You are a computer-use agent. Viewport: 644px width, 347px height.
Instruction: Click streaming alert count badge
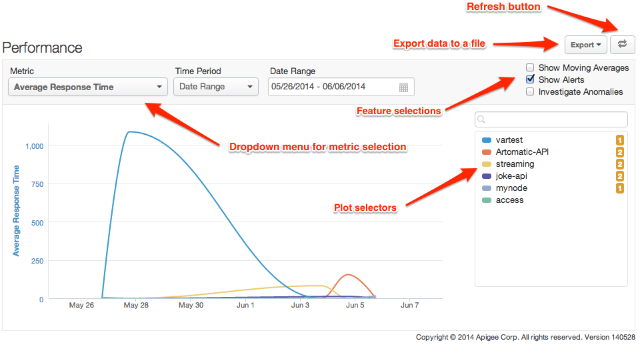pos(620,164)
